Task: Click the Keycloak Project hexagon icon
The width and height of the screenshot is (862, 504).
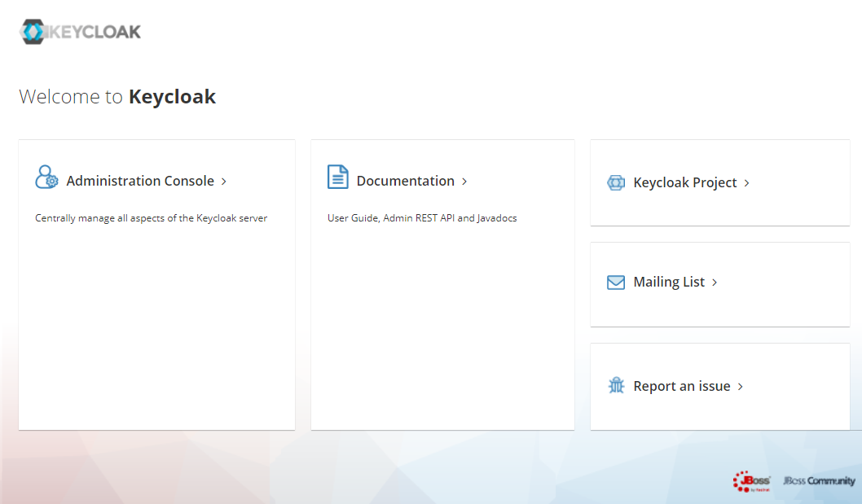Action: coord(615,182)
